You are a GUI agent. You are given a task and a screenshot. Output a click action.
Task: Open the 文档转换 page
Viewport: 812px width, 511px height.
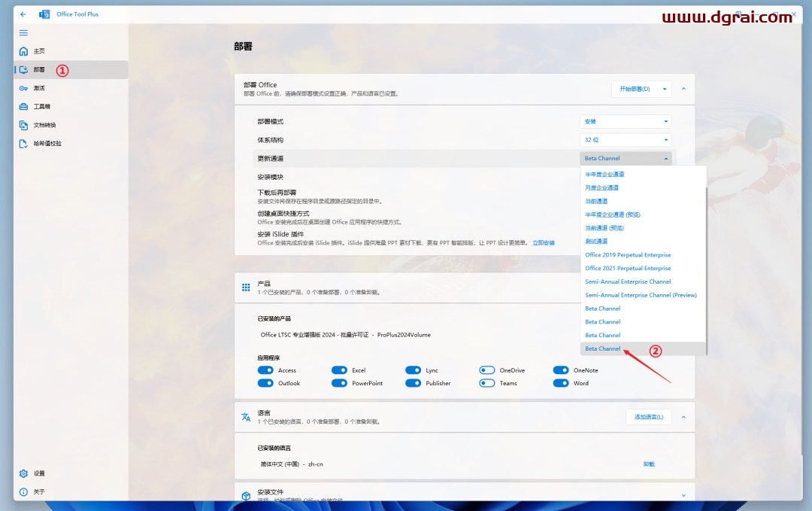pos(71,125)
